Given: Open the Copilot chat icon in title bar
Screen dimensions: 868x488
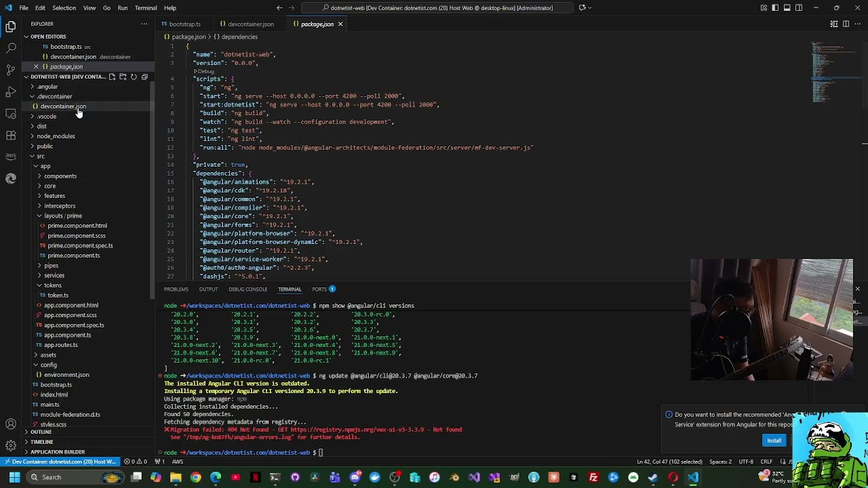Looking at the screenshot, I should 582,7.
